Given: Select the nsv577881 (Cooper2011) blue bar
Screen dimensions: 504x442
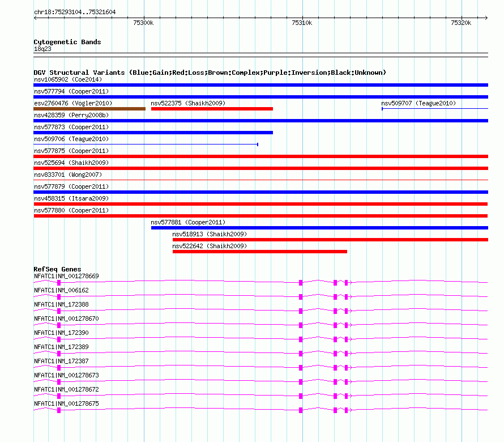Looking at the screenshot, I should point(319,228).
